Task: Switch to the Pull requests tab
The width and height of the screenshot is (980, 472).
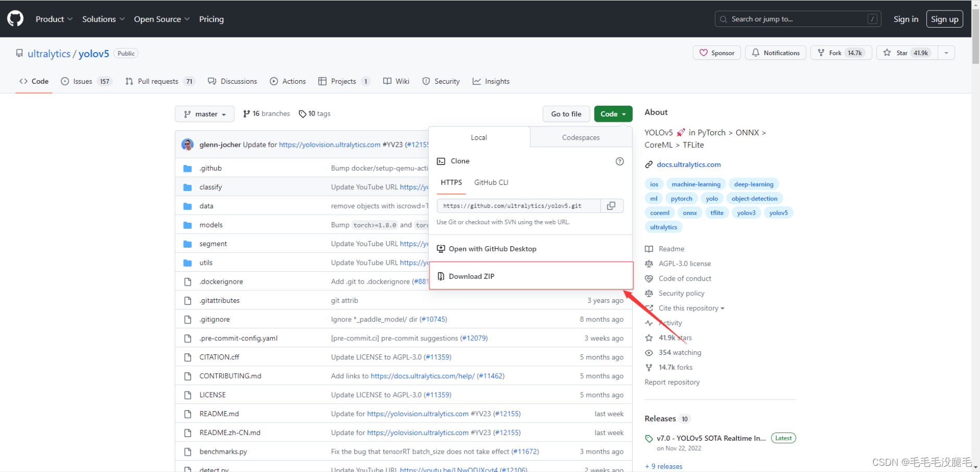Action: 160,82
